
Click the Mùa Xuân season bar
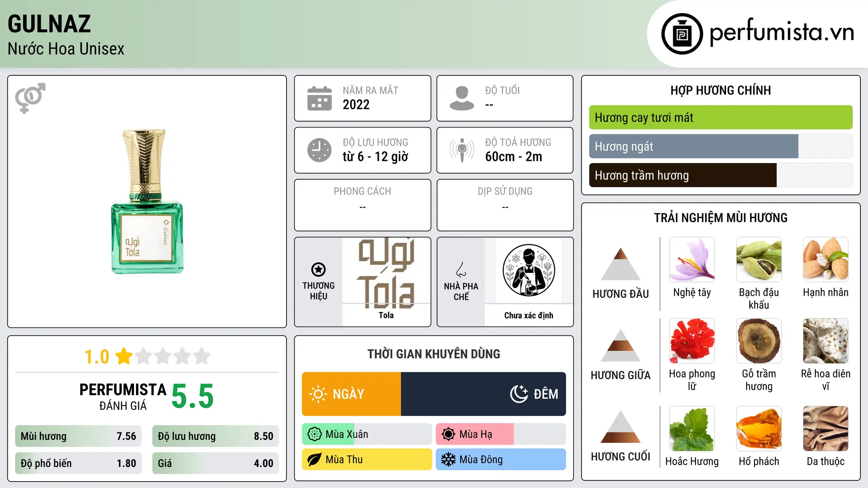pyautogui.click(x=367, y=434)
